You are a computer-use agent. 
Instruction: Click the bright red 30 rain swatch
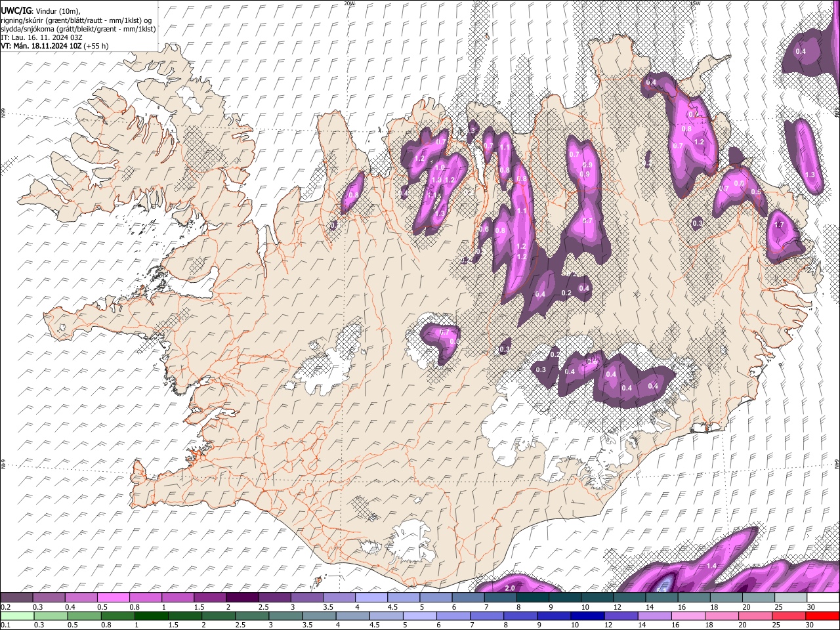pos(822,616)
